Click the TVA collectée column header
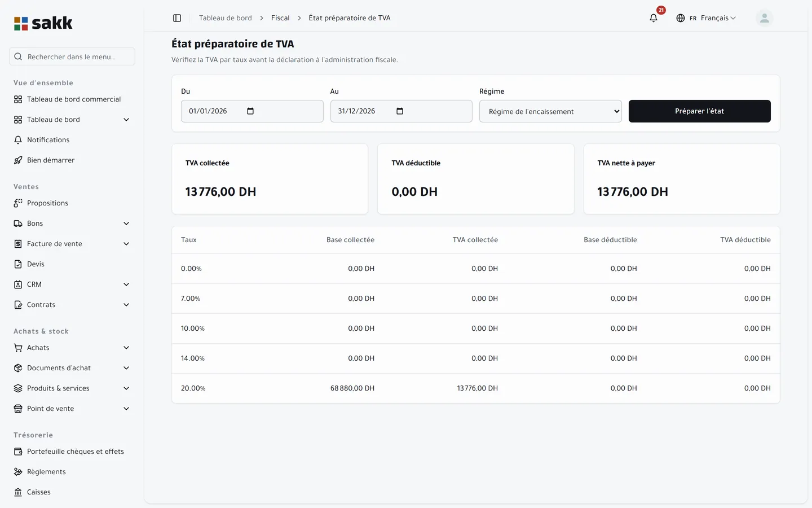Viewport: 812px width, 508px height. (475, 240)
